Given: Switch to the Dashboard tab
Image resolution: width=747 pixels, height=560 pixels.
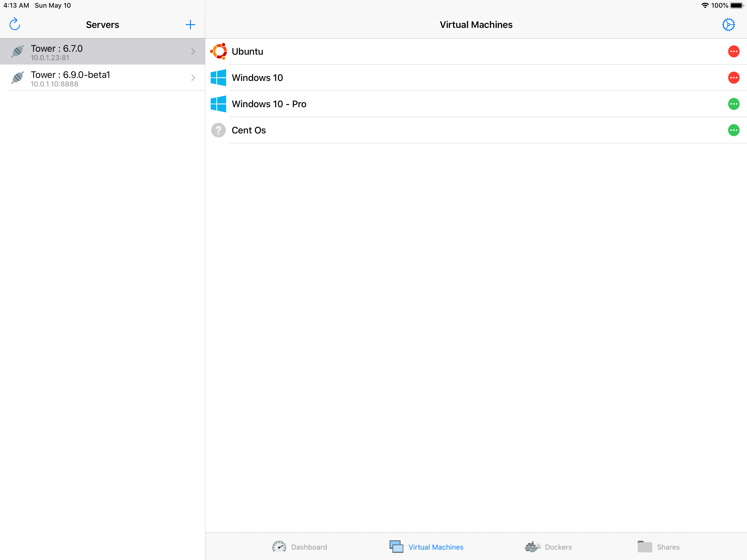Looking at the screenshot, I should (300, 547).
